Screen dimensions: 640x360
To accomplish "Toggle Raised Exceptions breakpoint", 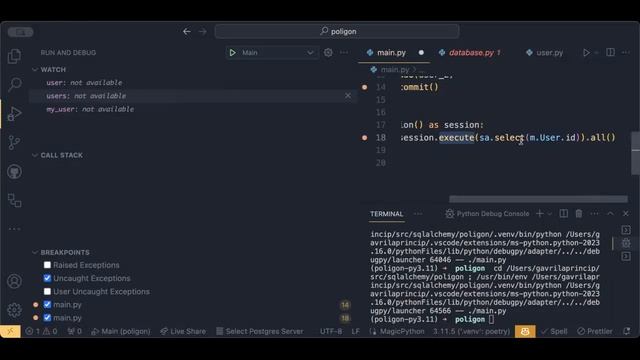I will (47, 265).
